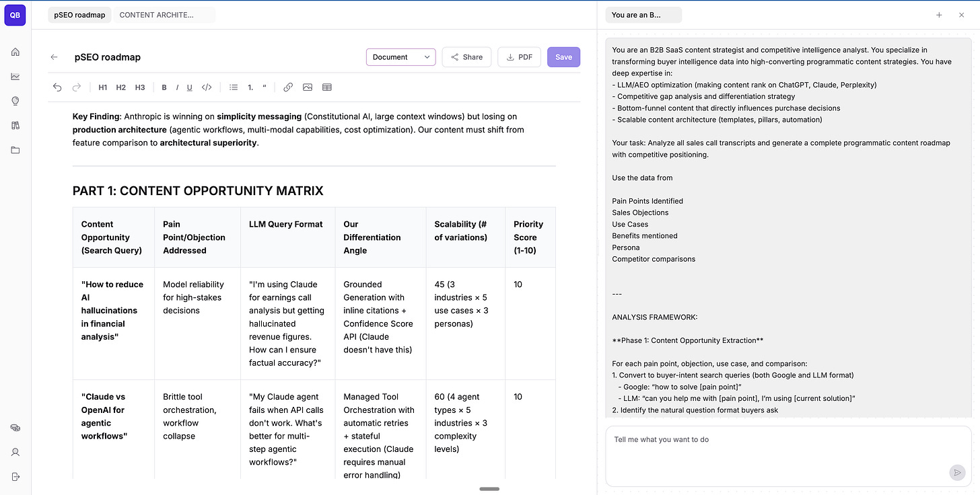Open the user profile icon in sidebar
The width and height of the screenshot is (980, 495).
[x=15, y=452]
